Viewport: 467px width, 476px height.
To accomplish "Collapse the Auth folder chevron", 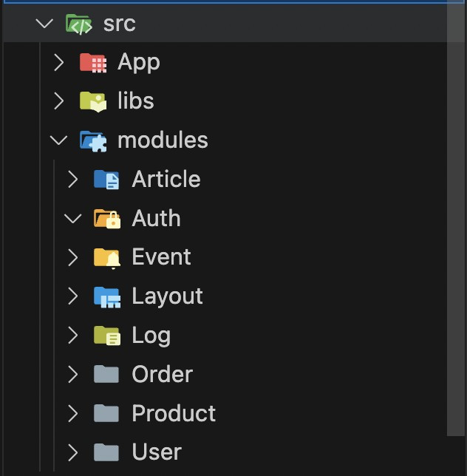I will [72, 219].
